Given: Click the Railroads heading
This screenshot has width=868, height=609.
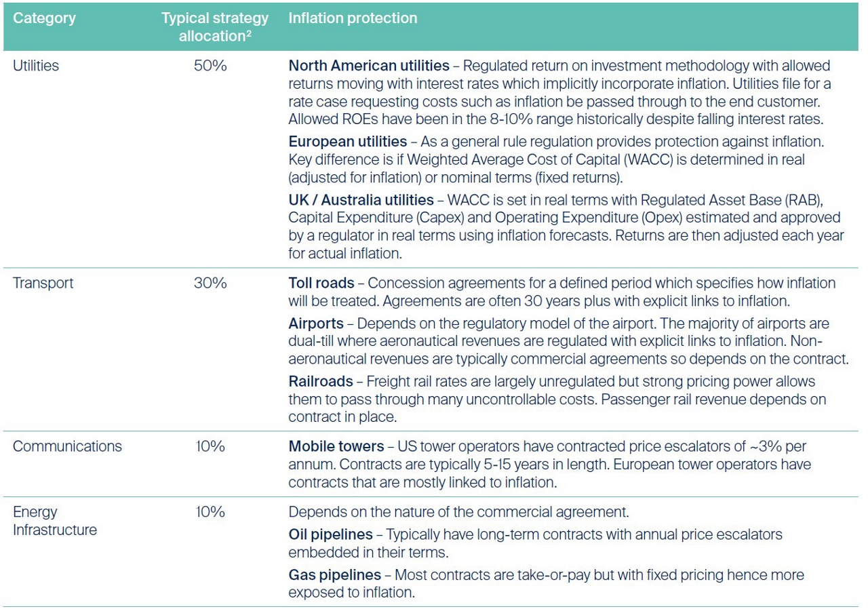Looking at the screenshot, I should pos(321,381).
